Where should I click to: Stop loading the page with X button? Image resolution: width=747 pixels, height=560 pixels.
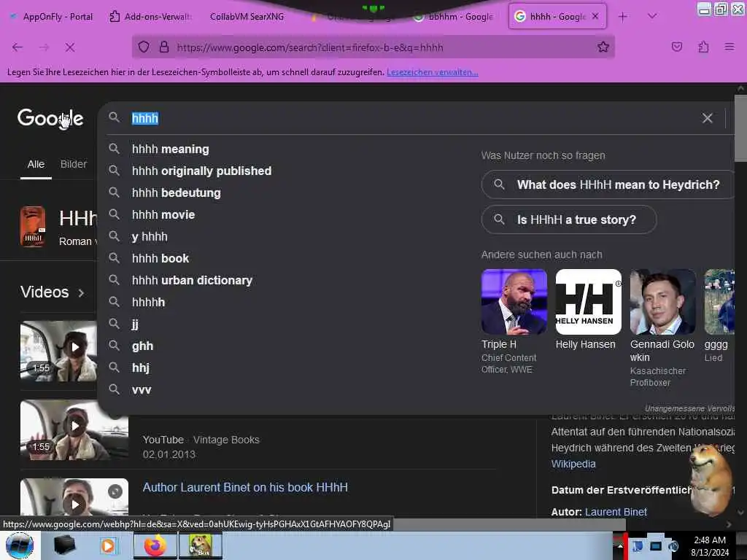[69, 47]
